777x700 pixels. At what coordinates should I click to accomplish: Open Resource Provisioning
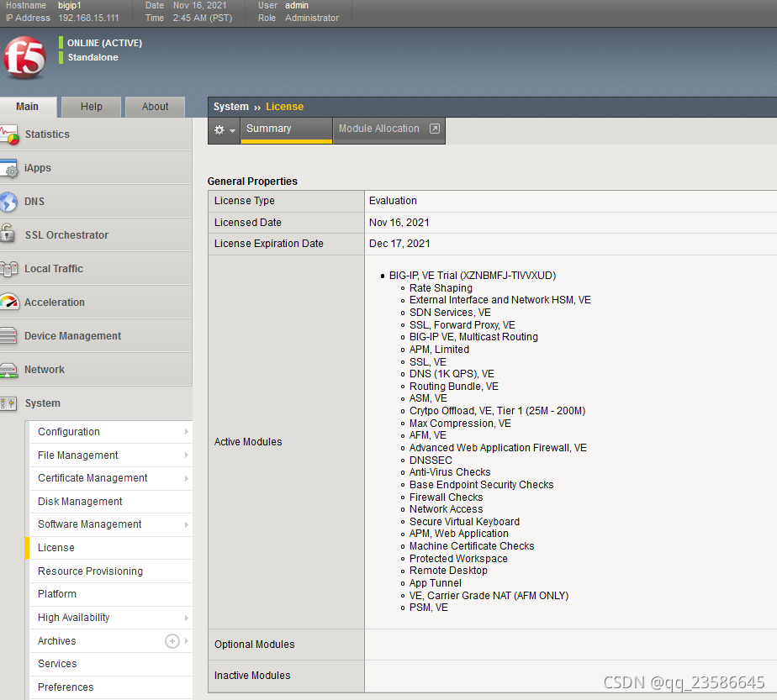click(x=111, y=571)
